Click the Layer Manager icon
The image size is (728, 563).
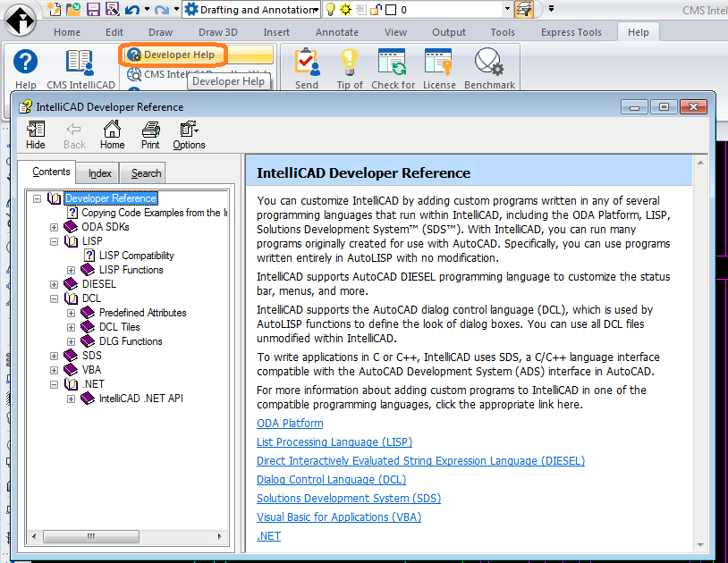pos(523,9)
